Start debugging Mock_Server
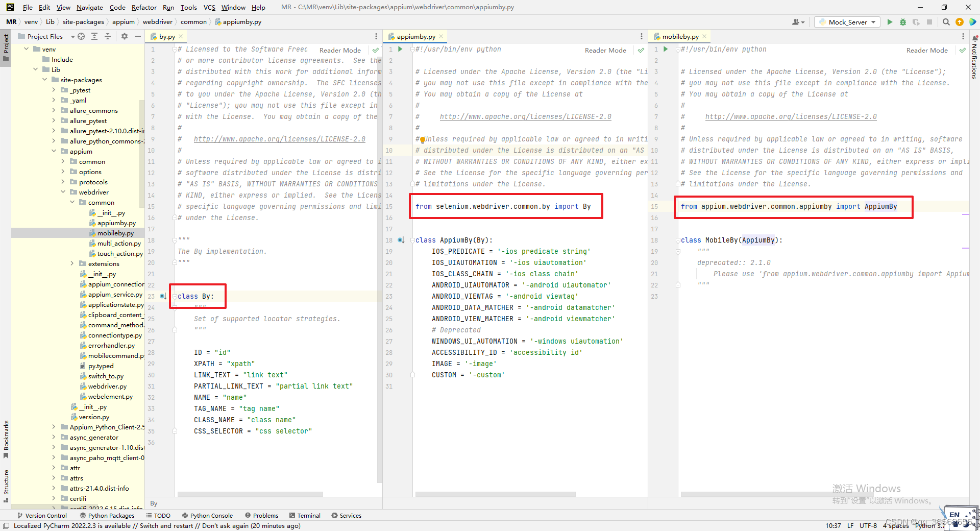The height and width of the screenshot is (531, 980). point(903,22)
